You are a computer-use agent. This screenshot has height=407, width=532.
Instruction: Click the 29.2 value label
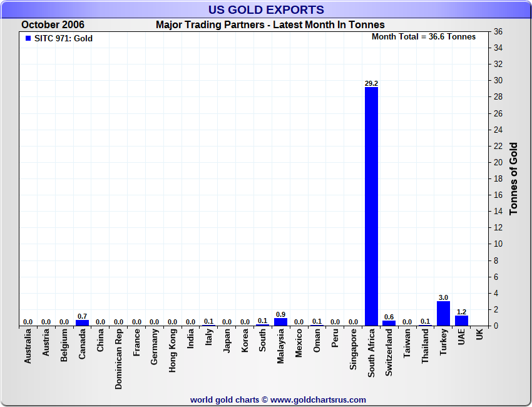click(371, 83)
